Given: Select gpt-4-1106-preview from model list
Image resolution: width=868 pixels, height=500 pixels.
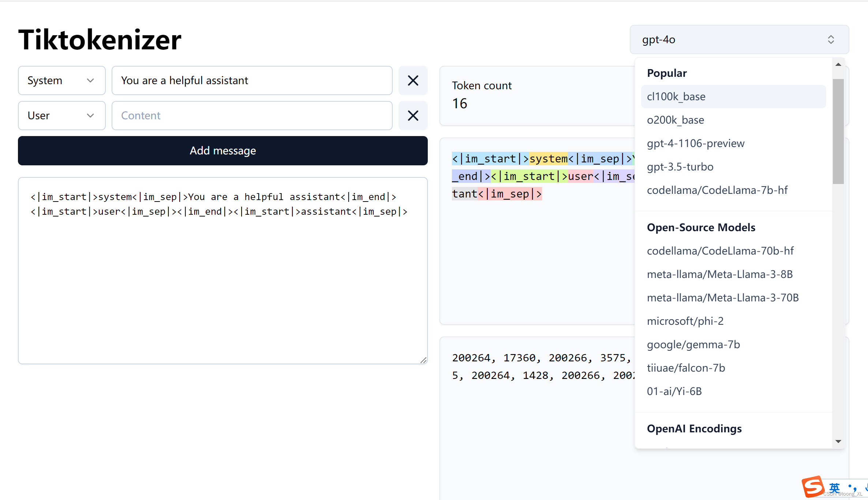Looking at the screenshot, I should tap(696, 143).
